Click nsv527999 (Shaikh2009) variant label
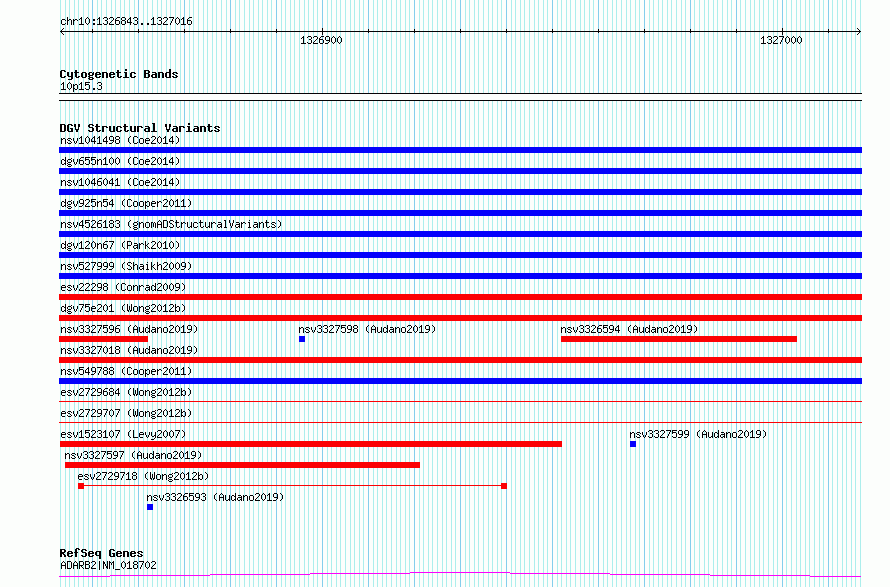The image size is (890, 587). tap(126, 266)
